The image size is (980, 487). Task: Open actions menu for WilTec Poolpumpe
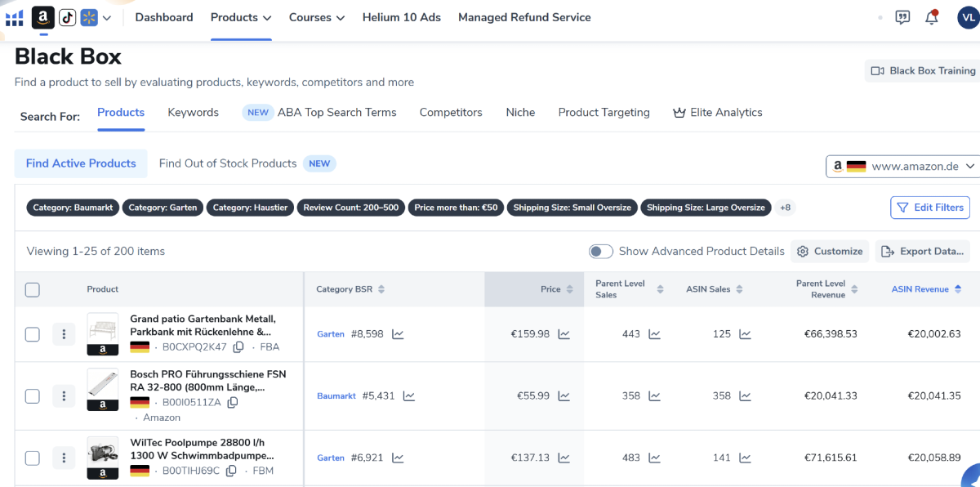point(64,458)
